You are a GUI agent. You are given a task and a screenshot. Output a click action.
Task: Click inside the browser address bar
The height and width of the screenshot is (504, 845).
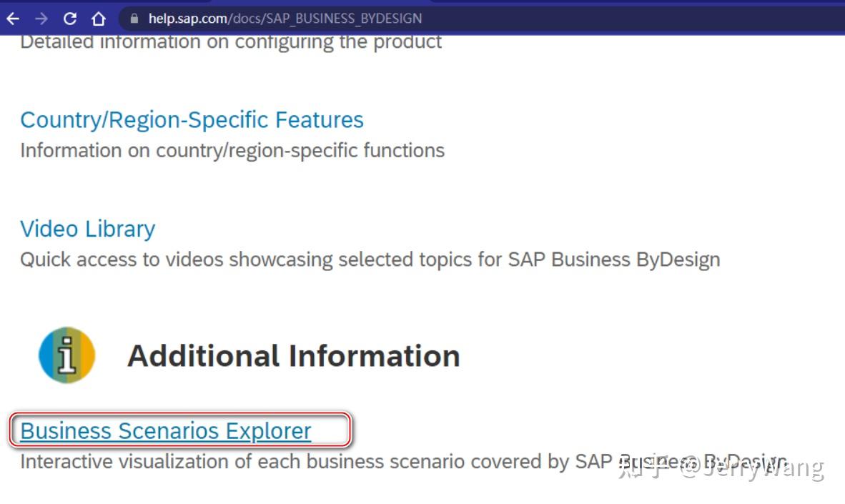click(x=286, y=19)
